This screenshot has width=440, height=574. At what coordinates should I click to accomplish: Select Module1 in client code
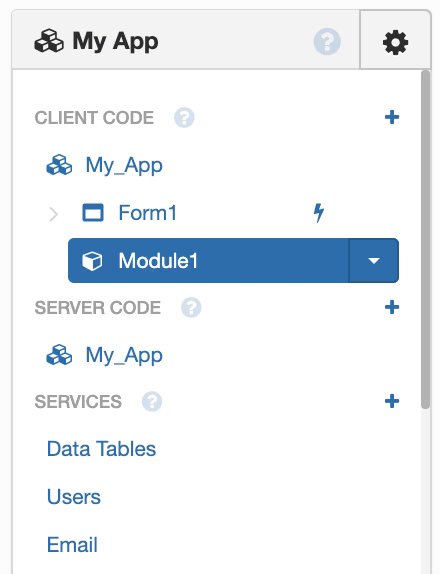coord(209,261)
